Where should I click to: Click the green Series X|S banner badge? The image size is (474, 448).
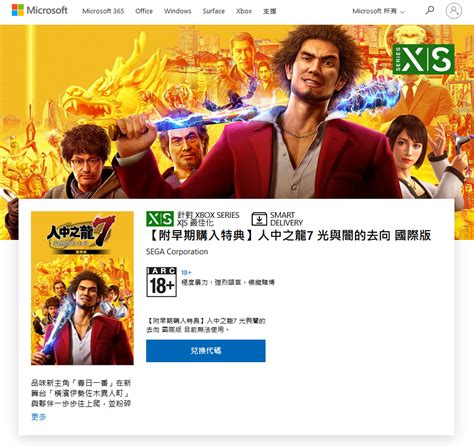423,59
